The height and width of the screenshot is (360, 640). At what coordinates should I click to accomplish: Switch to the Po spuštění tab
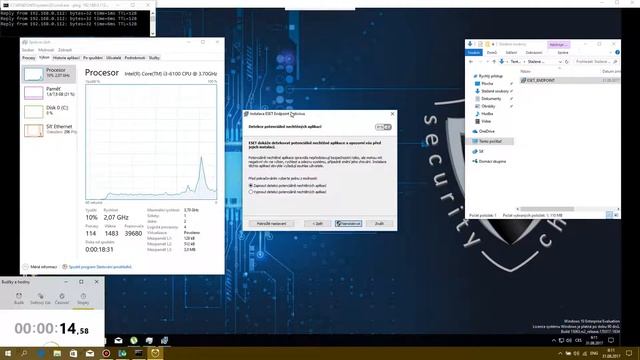pyautogui.click(x=93, y=58)
